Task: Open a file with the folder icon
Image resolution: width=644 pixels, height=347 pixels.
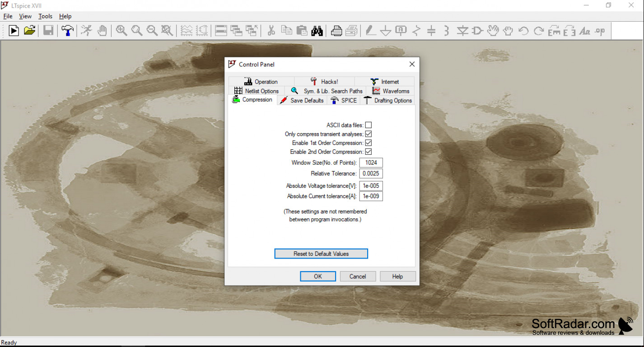Action: click(29, 31)
